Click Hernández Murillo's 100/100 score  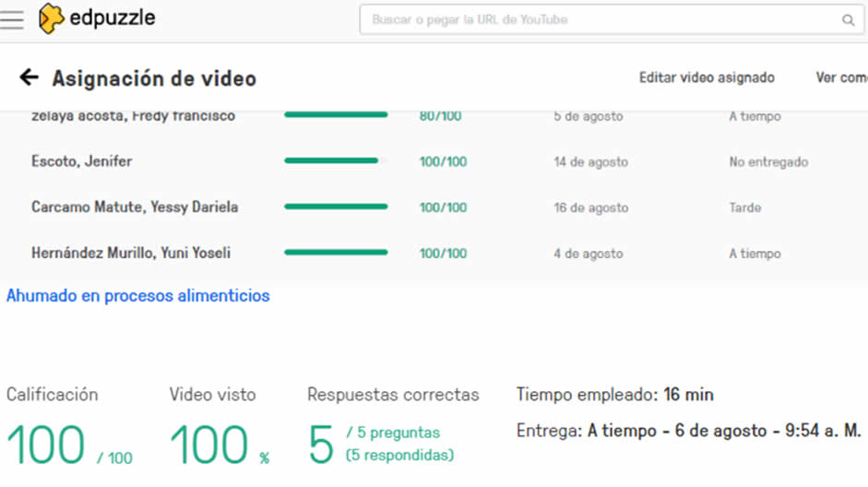[x=443, y=254]
